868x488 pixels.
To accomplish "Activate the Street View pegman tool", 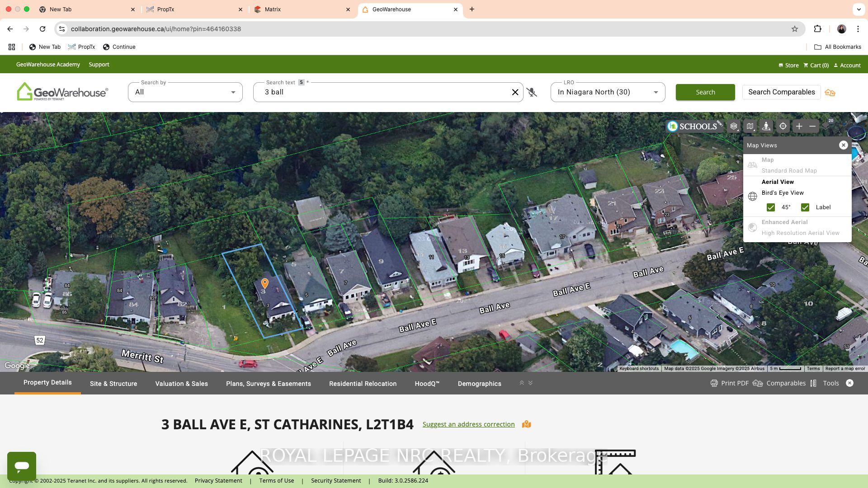I will (766, 127).
